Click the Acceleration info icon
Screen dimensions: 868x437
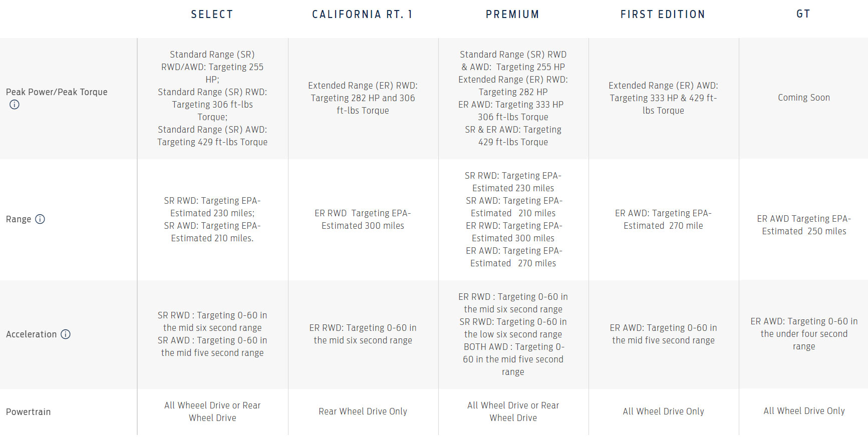point(66,334)
